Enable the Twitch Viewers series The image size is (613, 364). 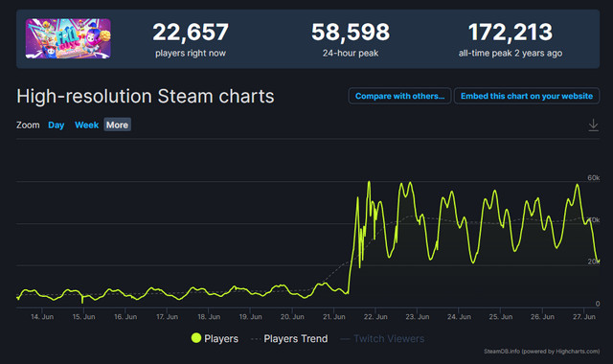tap(382, 338)
